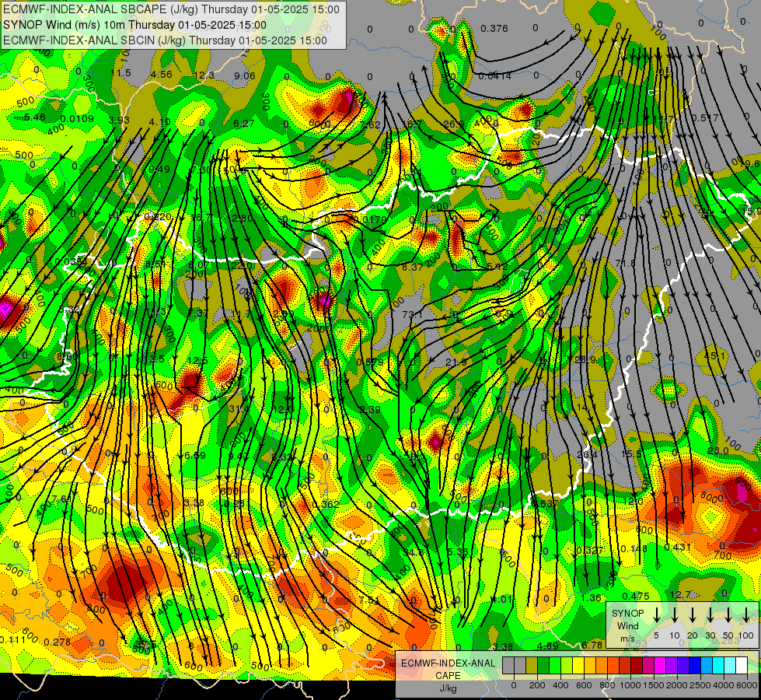
Task: Click the 45.1 value on the map
Action: [x=714, y=356]
